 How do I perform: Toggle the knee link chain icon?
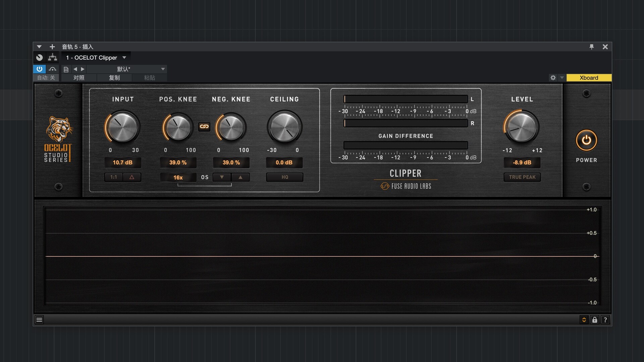(204, 127)
